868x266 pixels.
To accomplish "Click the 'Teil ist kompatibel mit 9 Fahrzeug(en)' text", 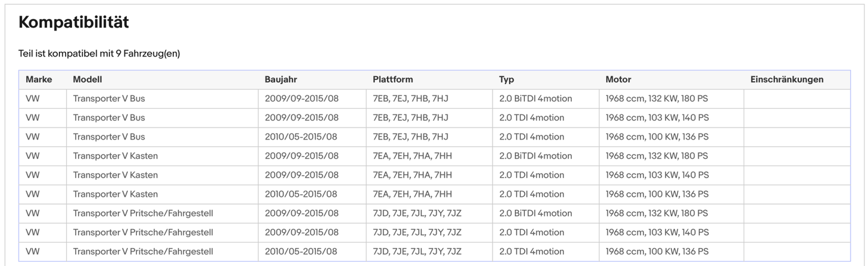I will tap(99, 54).
